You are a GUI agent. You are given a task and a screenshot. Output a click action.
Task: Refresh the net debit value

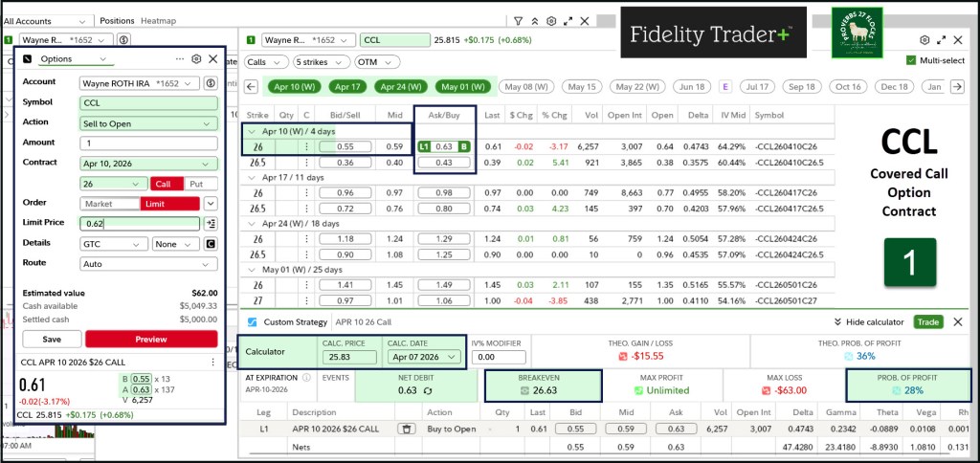tap(427, 390)
